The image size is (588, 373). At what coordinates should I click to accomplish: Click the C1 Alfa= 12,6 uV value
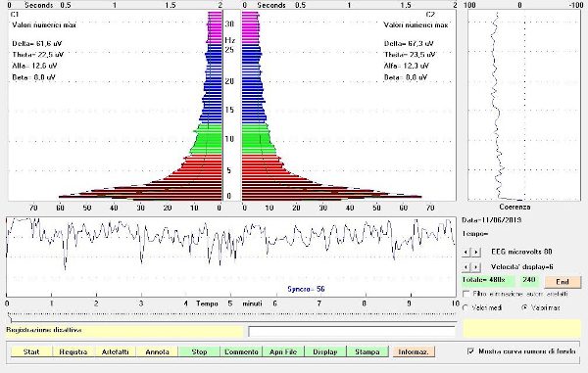(x=34, y=66)
